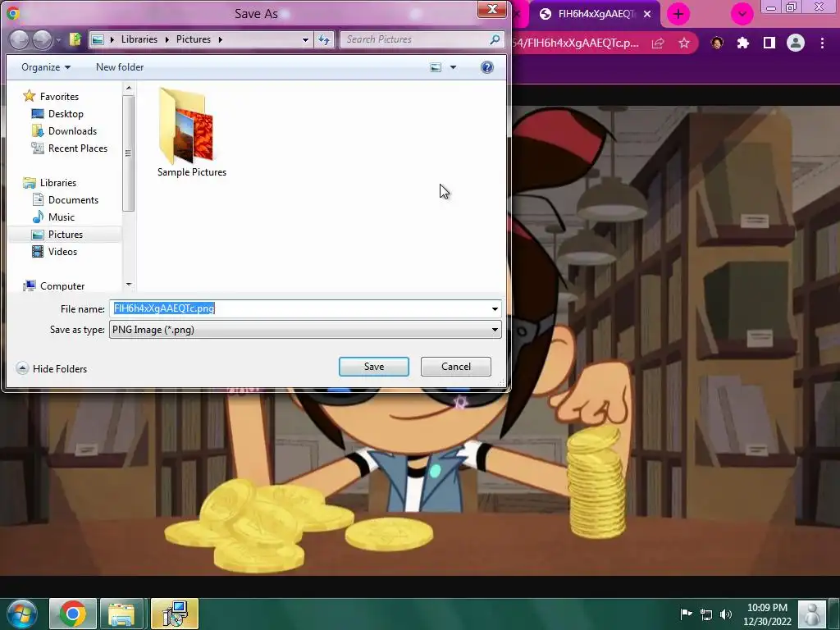The height and width of the screenshot is (630, 840).
Task: Click the Share this page icon in Chrome
Action: pyautogui.click(x=658, y=43)
